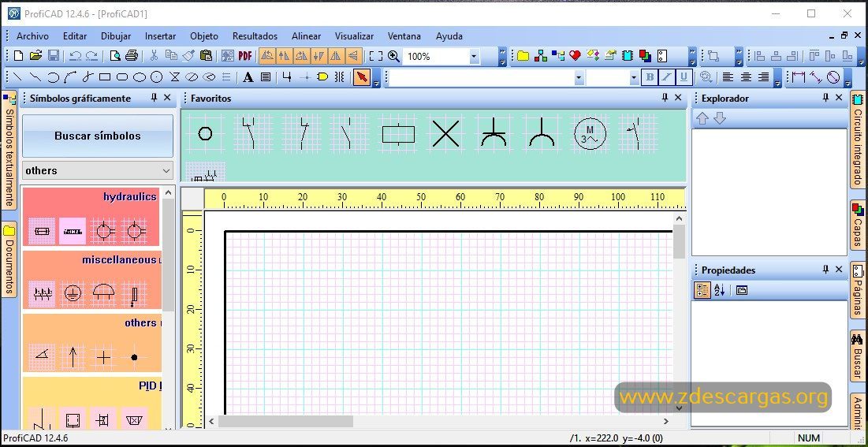Open the Capas side tab
868x447 pixels.
click(858, 225)
